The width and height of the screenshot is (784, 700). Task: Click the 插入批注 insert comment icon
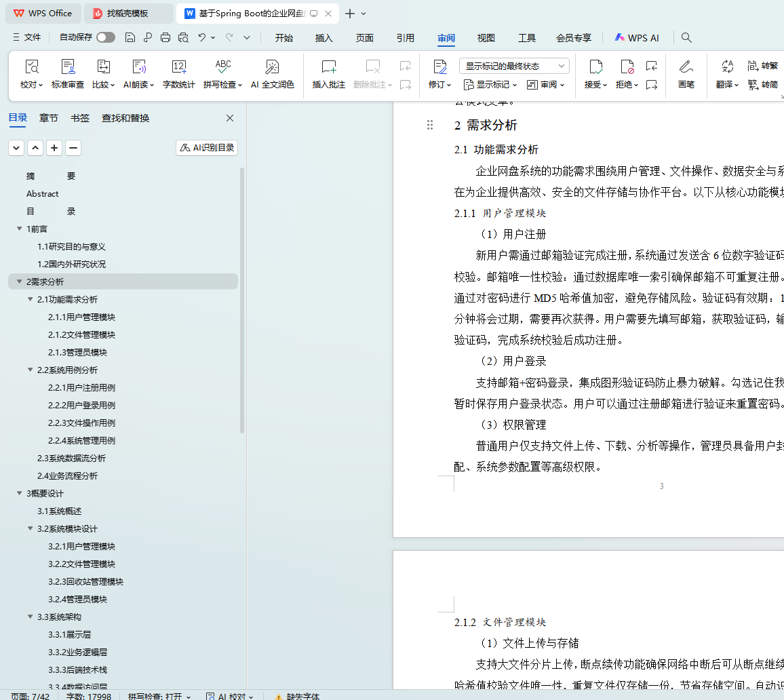(x=328, y=67)
